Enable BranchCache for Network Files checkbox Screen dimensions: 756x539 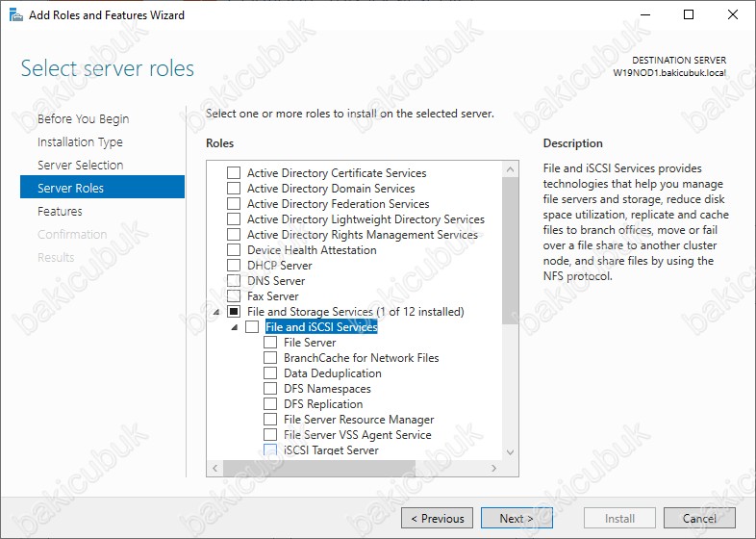pyautogui.click(x=270, y=358)
